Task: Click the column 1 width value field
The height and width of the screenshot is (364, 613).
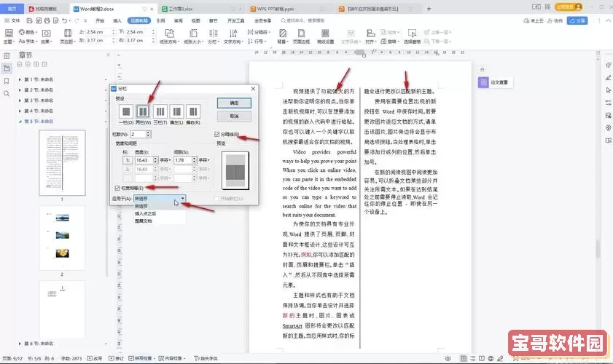Action: (x=144, y=160)
